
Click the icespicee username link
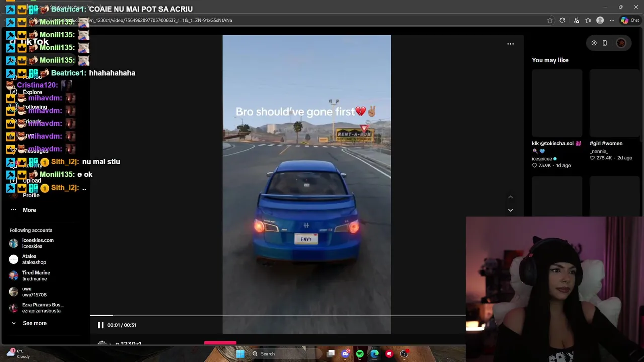click(x=542, y=159)
